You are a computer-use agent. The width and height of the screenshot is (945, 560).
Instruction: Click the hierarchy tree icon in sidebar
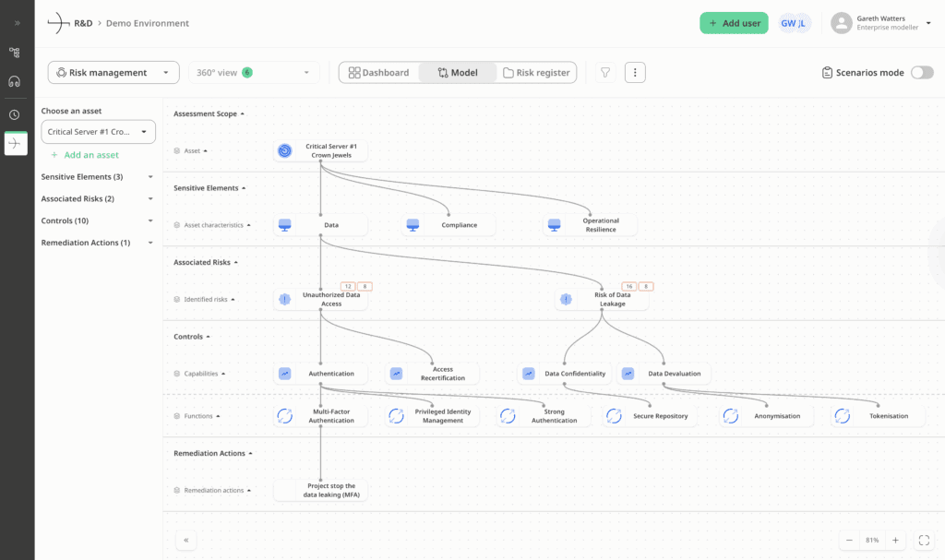[x=15, y=53]
